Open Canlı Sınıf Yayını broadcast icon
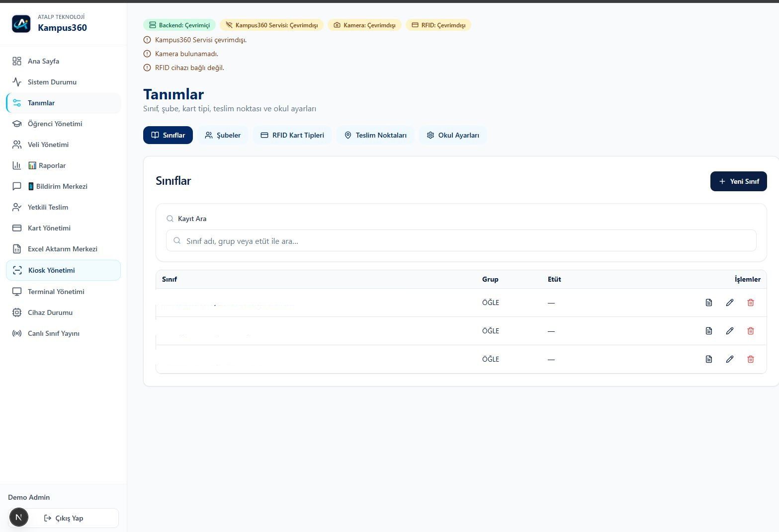 (x=17, y=333)
